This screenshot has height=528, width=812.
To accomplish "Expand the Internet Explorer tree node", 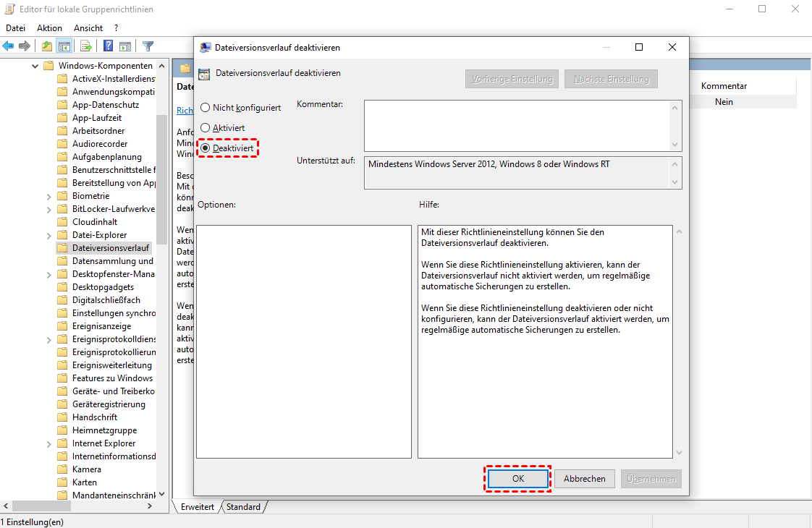I will [48, 443].
